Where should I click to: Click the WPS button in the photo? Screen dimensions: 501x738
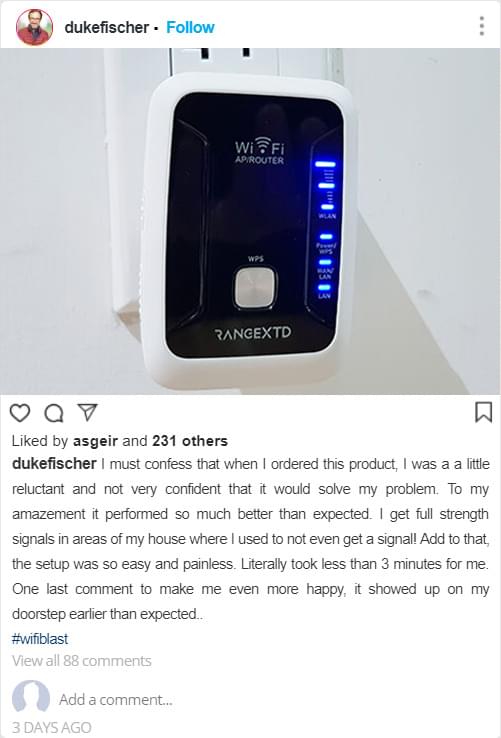255,288
